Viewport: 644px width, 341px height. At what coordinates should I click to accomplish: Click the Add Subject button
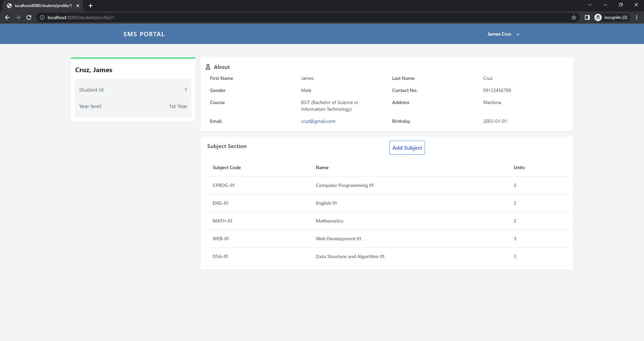407,148
